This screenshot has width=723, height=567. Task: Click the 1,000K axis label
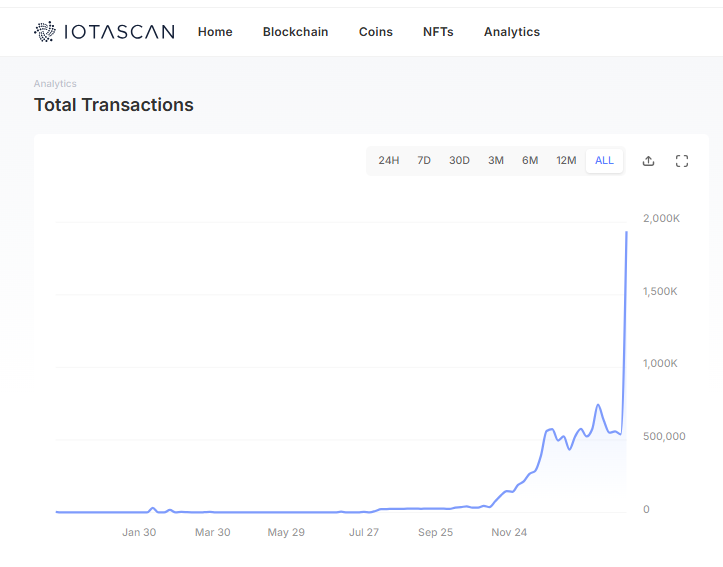click(660, 363)
